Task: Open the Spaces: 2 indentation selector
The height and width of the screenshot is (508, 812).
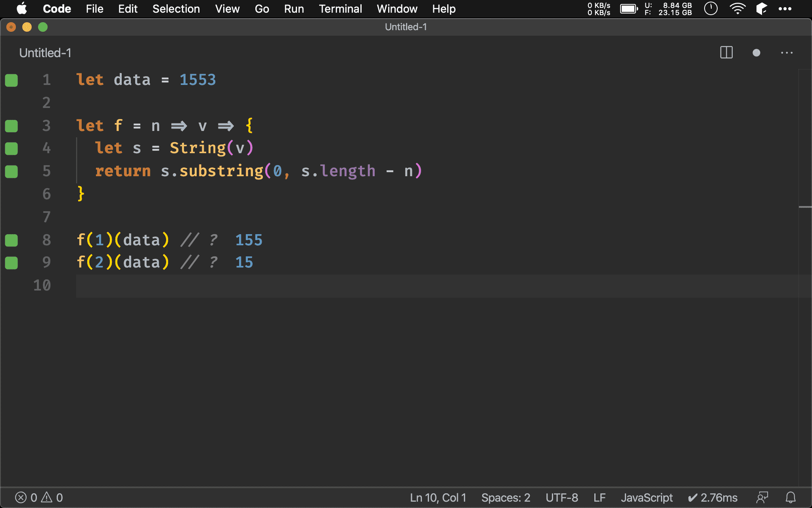Action: 506,497
